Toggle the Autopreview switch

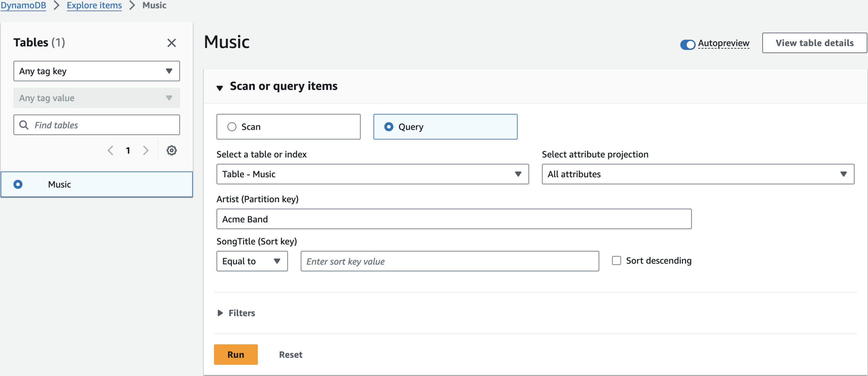pyautogui.click(x=687, y=44)
